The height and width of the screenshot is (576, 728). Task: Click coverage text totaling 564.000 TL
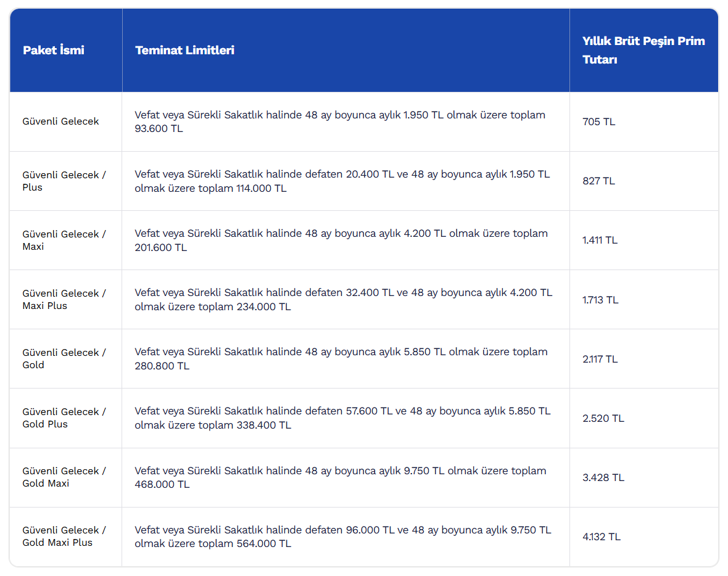click(342, 537)
